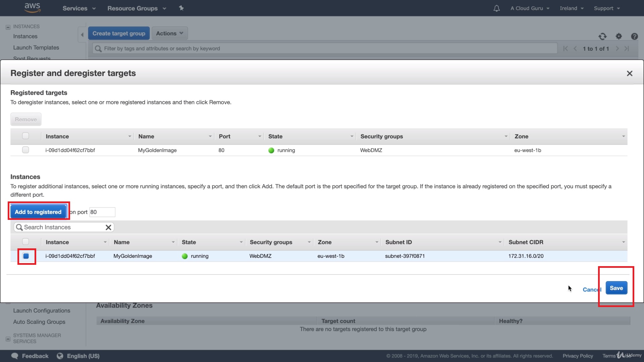Toggle select-all checkbox in Registered targets header

pyautogui.click(x=25, y=136)
